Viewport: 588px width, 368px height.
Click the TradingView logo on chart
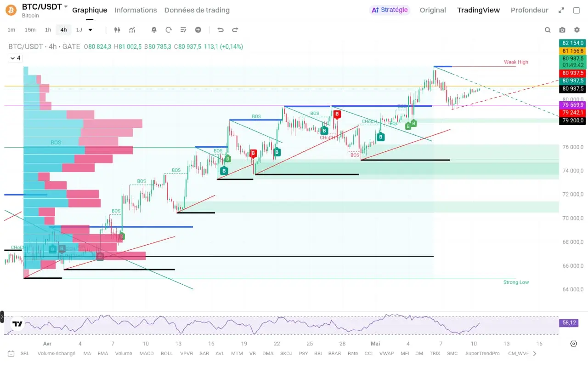pyautogui.click(x=17, y=324)
